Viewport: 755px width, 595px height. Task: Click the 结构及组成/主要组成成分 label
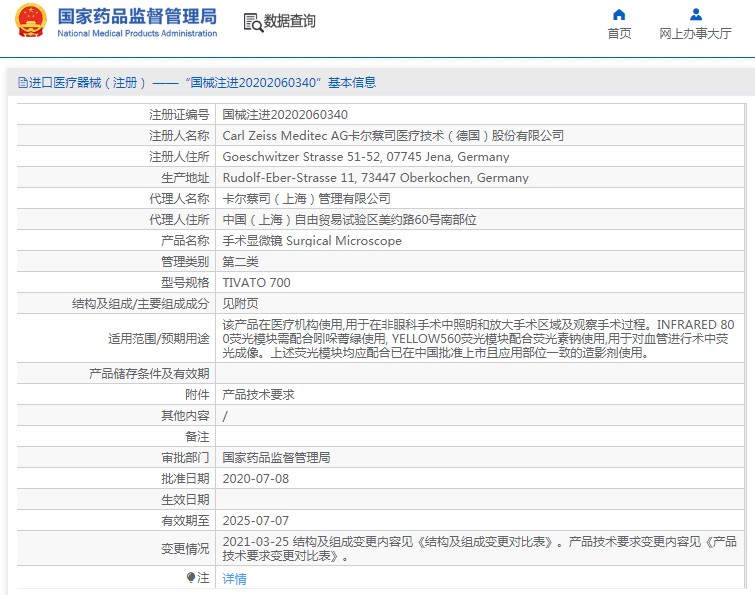tap(141, 303)
